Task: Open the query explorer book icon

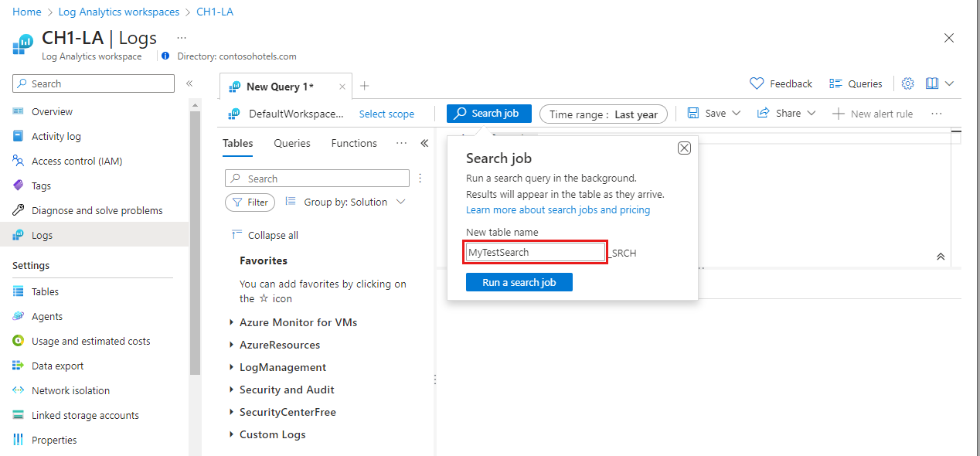Action: click(x=932, y=83)
